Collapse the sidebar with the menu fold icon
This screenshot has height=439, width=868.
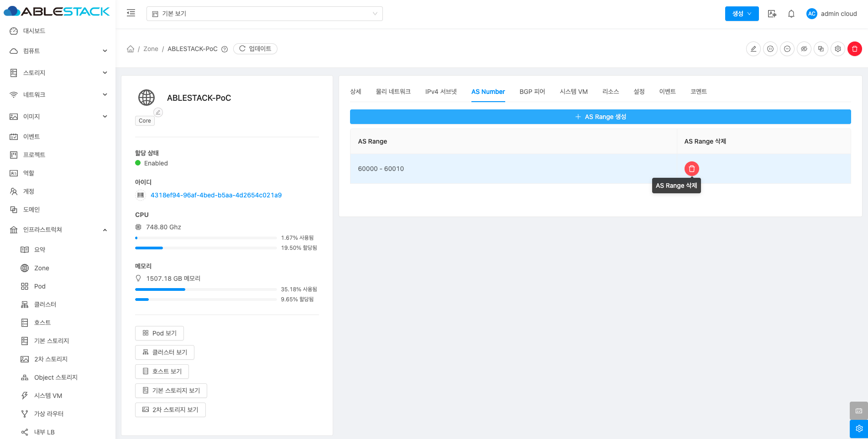pos(131,13)
